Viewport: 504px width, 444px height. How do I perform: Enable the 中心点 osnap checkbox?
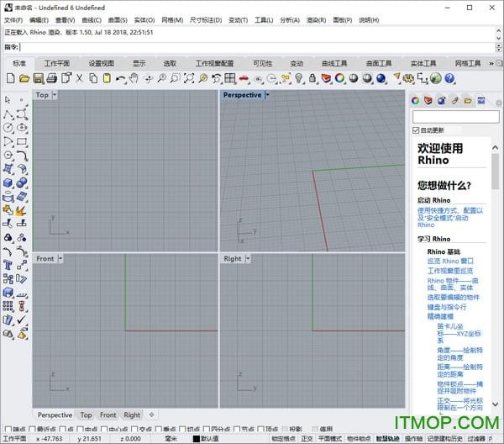(x=104, y=429)
